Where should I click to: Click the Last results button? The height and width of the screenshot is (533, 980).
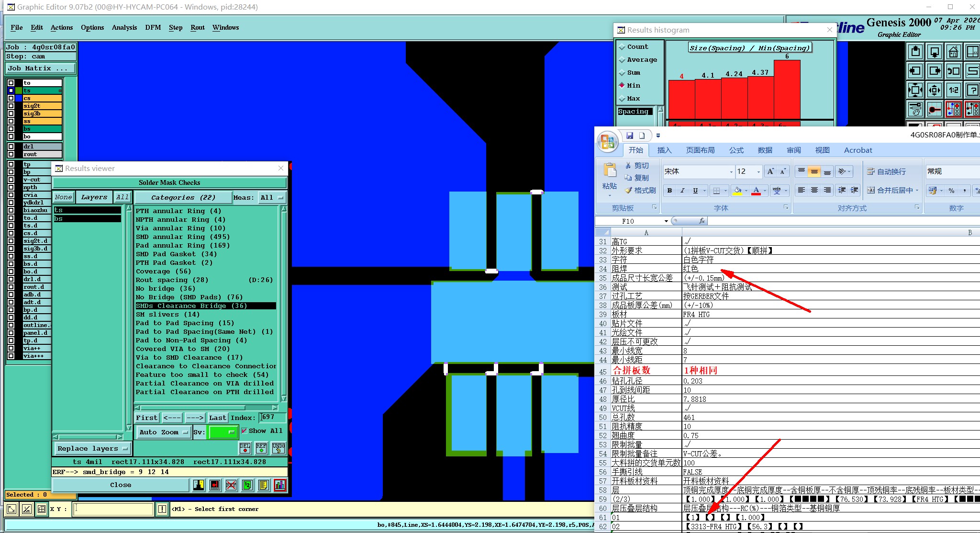coord(218,418)
